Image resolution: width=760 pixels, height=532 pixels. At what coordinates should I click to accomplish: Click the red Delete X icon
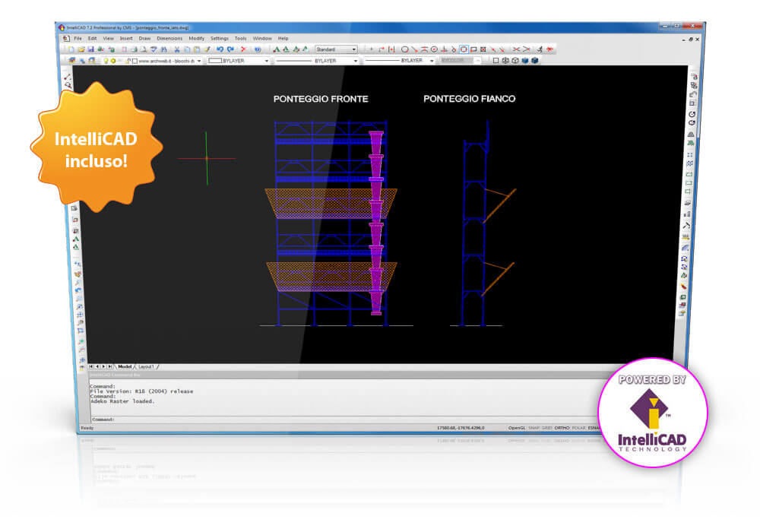[x=243, y=49]
